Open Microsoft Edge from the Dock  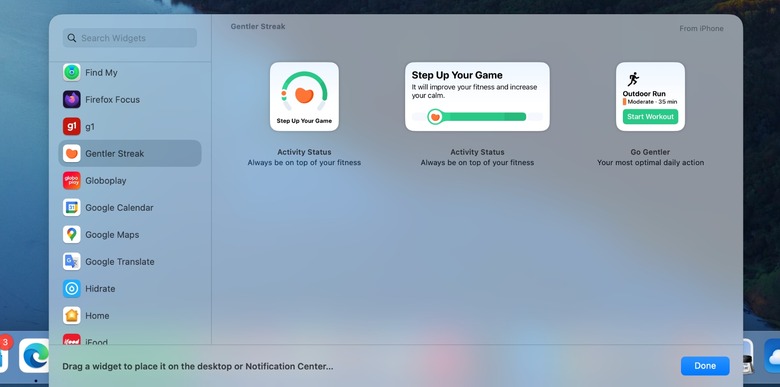pos(34,355)
